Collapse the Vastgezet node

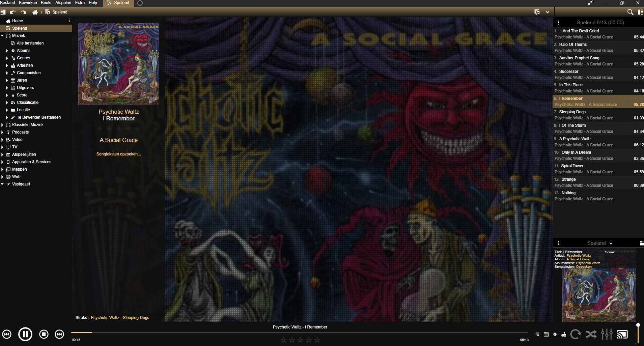(2, 184)
